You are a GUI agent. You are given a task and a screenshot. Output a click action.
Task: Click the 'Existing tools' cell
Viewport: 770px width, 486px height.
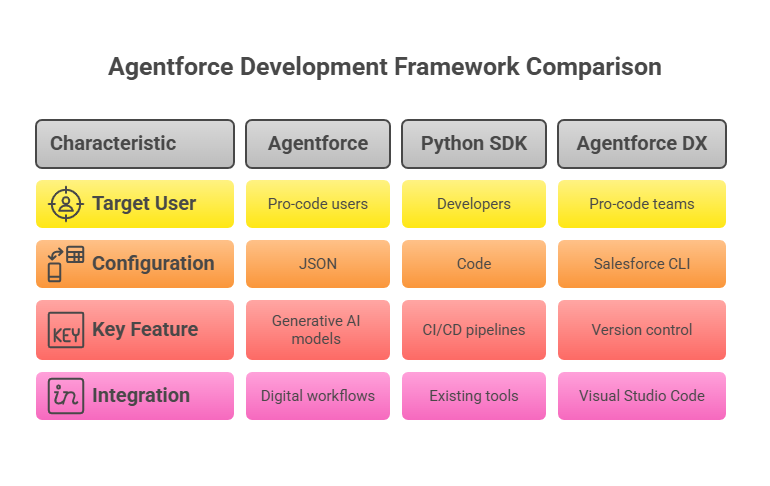pos(474,396)
